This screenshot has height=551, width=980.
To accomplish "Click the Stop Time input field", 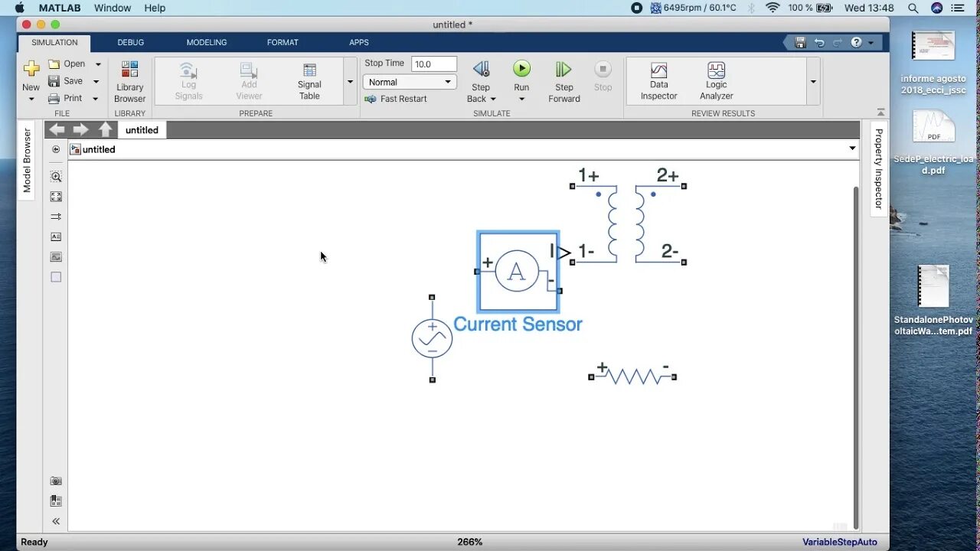I will pyautogui.click(x=434, y=64).
